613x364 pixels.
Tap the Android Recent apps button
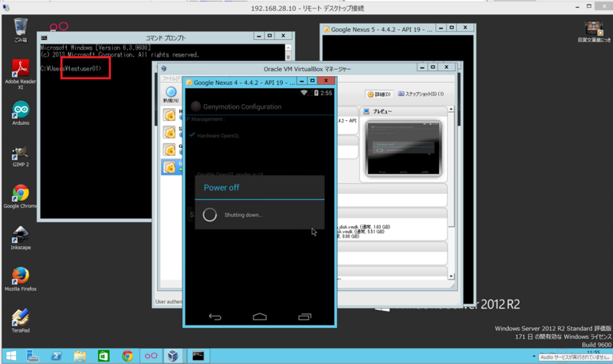304,316
